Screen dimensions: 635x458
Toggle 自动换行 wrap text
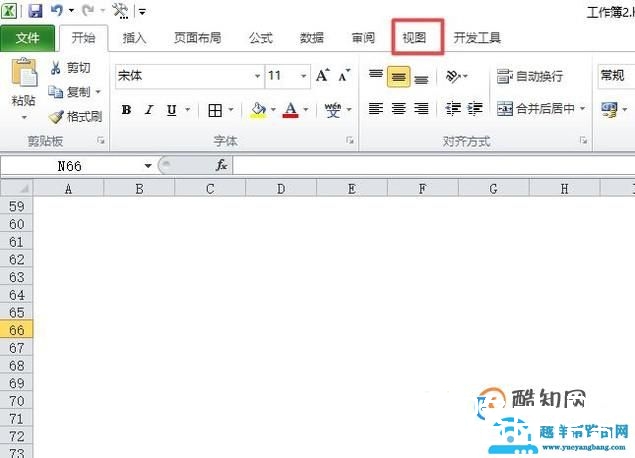tap(530, 76)
